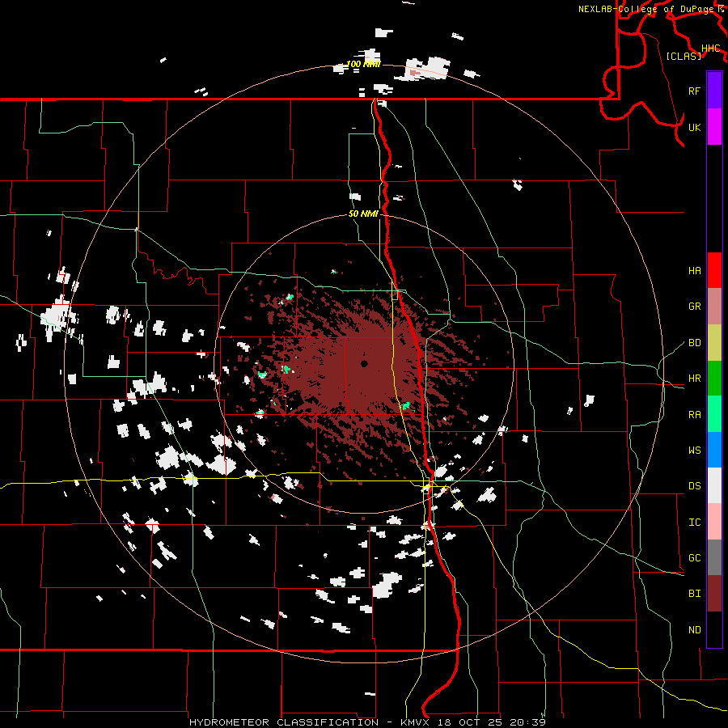Viewport: 728px width, 728px height.
Task: Click the "50 NMI" range ring label
Action: [363, 214]
